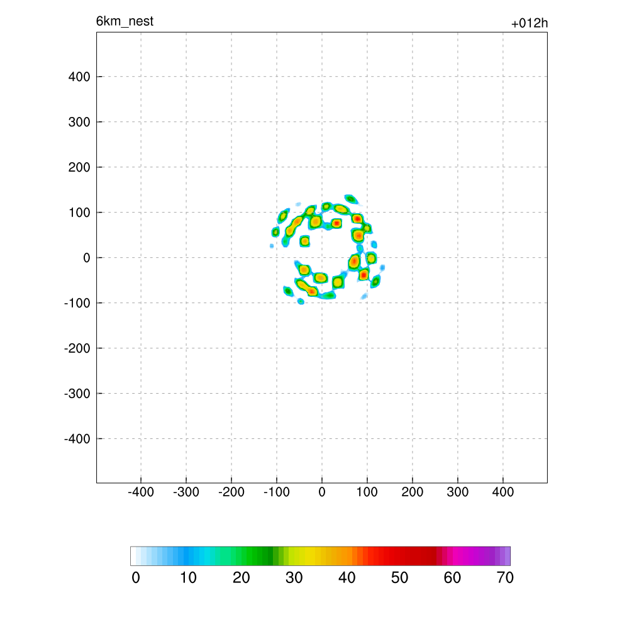
Task: Click the y-axis label '-400'
Action: [x=77, y=439]
